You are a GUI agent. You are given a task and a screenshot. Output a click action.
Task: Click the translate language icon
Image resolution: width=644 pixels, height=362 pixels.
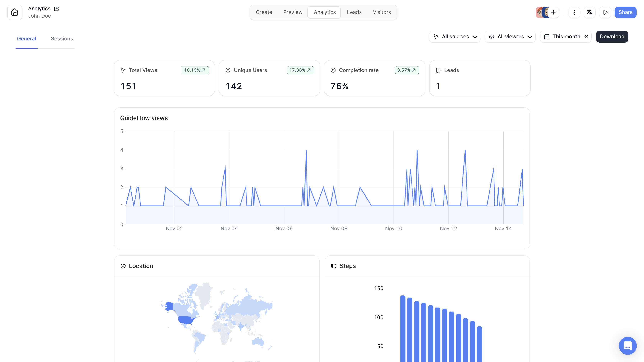[x=590, y=12]
